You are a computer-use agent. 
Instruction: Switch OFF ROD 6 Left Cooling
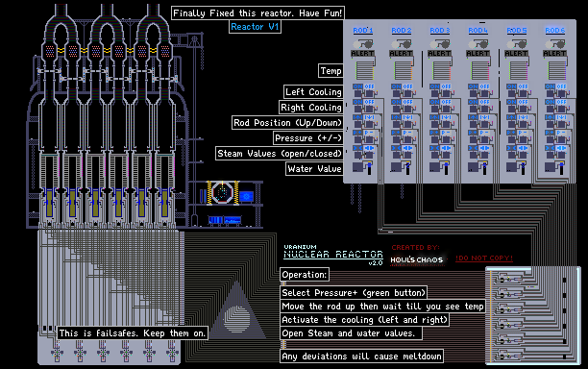[x=561, y=86]
